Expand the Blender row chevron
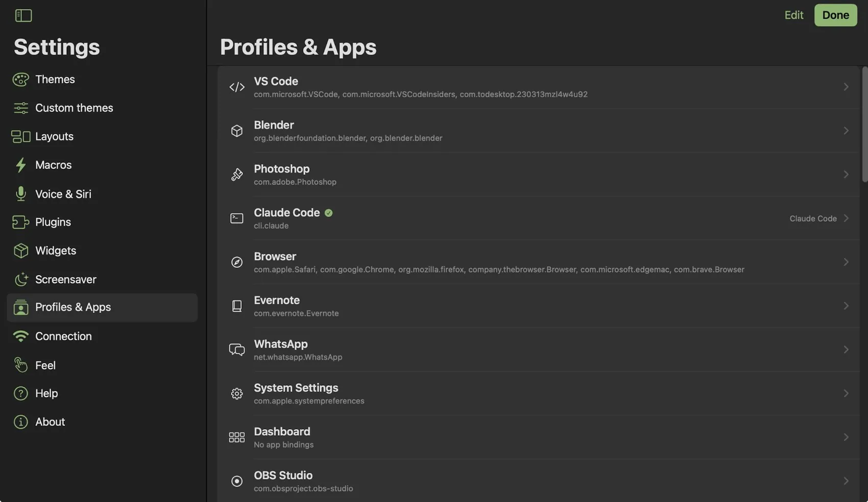Image resolution: width=868 pixels, height=502 pixels. (x=846, y=131)
